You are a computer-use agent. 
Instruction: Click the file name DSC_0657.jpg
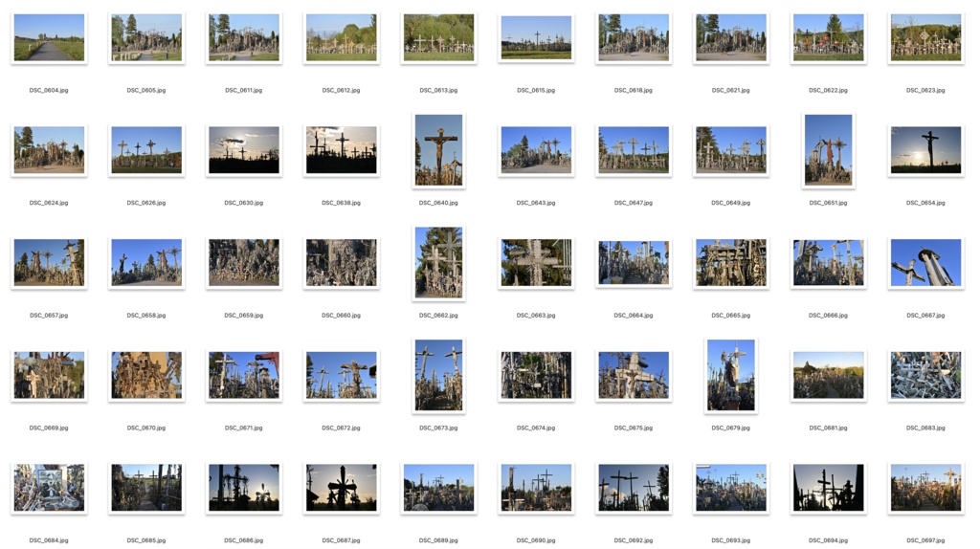49,316
